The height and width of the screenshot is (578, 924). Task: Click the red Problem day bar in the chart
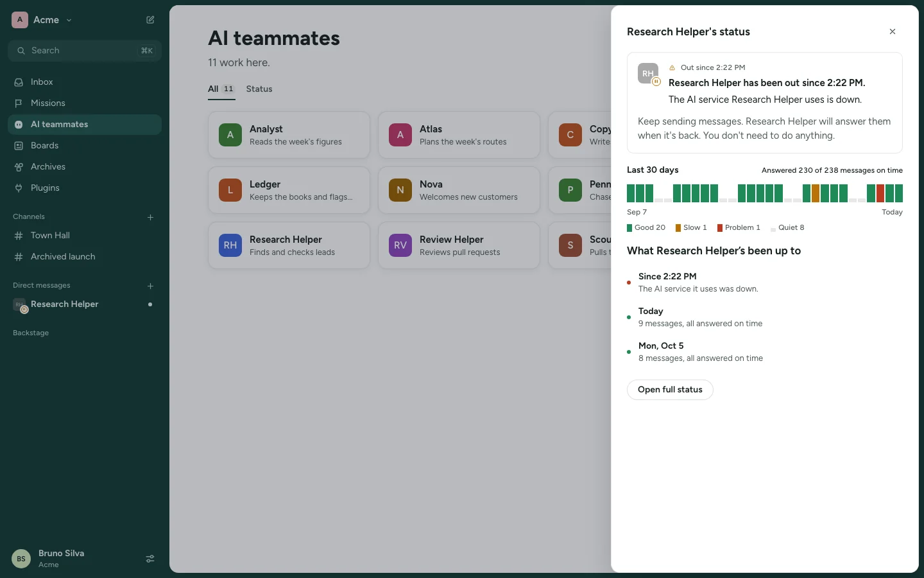(880, 193)
